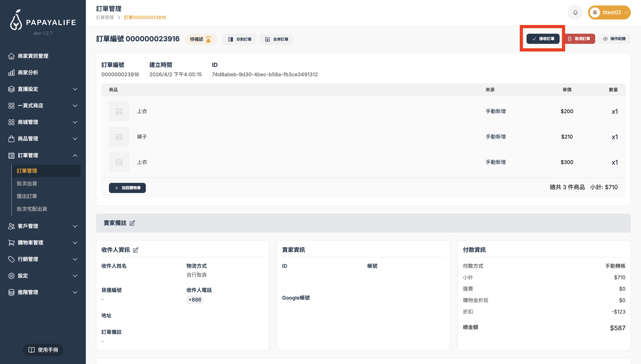Edit seller note via pencil icon

click(132, 223)
